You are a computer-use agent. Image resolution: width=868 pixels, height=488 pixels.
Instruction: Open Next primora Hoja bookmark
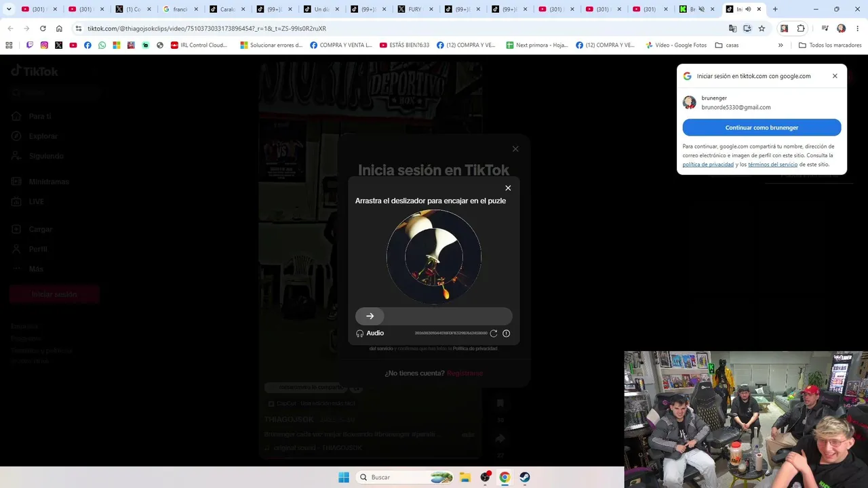tap(537, 45)
